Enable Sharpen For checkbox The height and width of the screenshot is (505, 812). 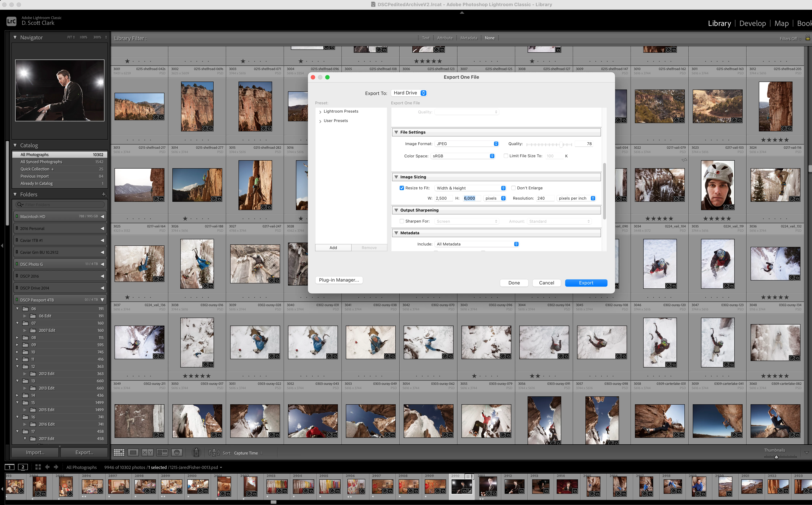(402, 221)
